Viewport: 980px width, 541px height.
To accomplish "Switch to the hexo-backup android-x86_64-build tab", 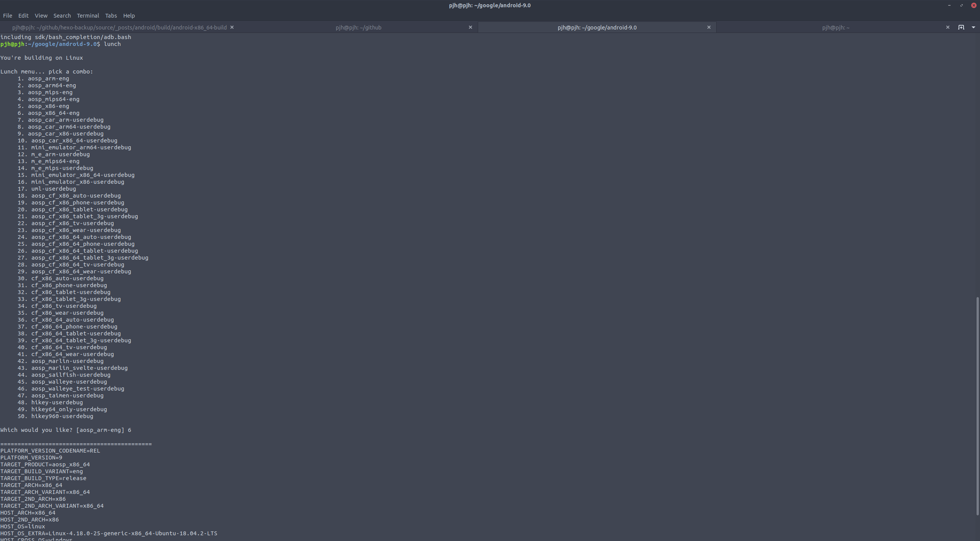I will (x=119, y=28).
